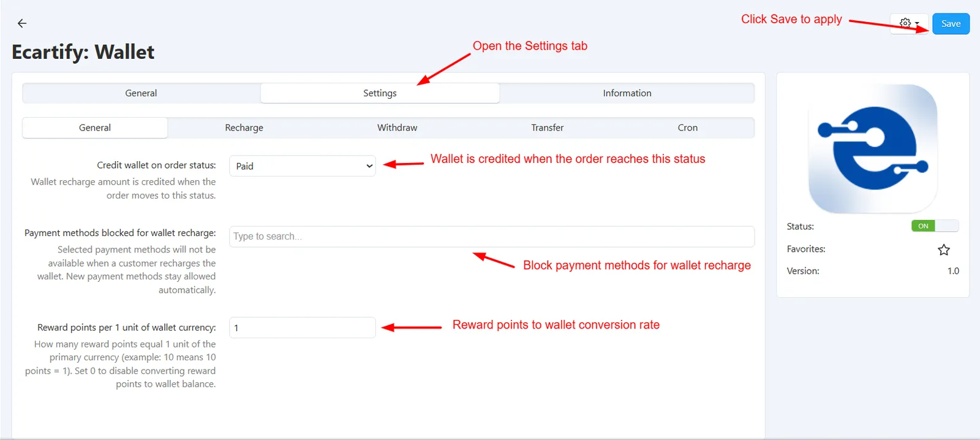Expand the Credit wallet order status dropdown
The width and height of the screenshot is (980, 440).
pyautogui.click(x=303, y=166)
